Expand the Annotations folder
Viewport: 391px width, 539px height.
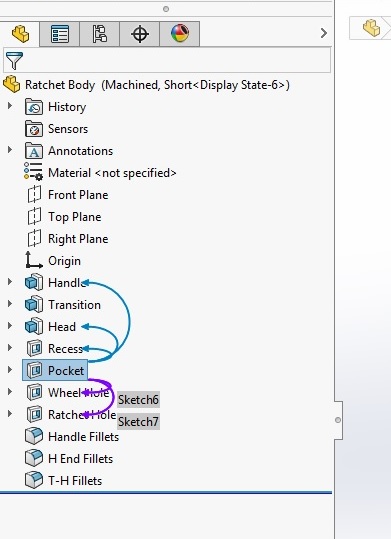point(10,150)
